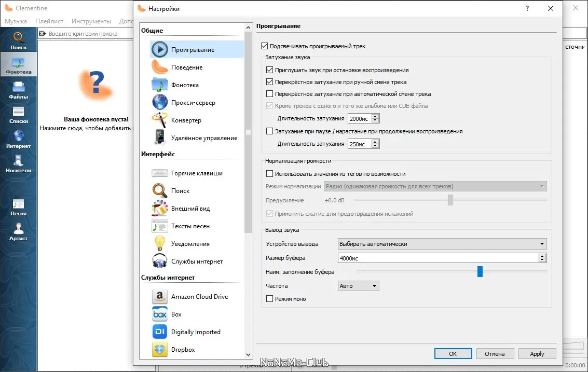This screenshot has height=372, width=588.
Task: Click the settings list scroll-up arrow
Action: (x=248, y=27)
